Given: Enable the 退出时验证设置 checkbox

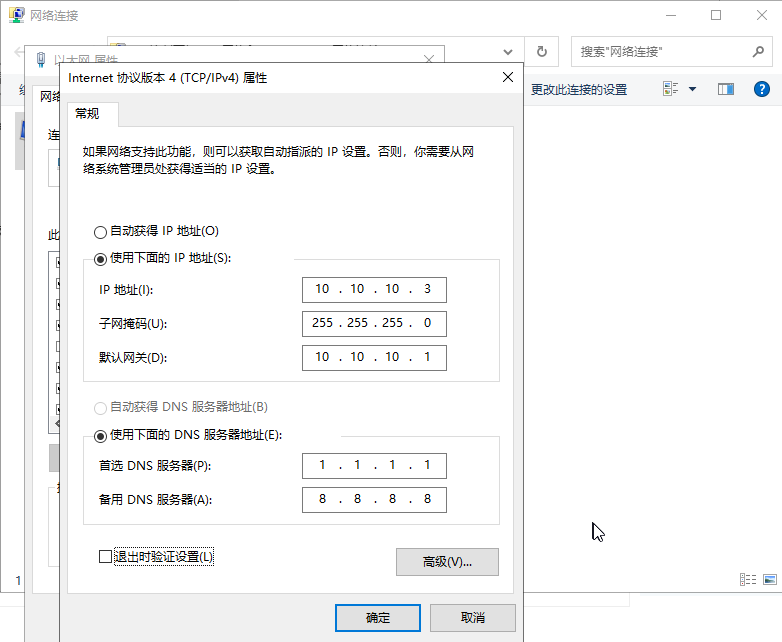Looking at the screenshot, I should (106, 557).
